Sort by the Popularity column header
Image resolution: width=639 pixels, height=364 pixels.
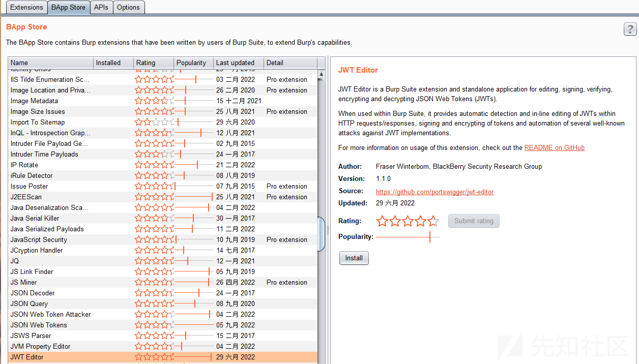coord(194,63)
